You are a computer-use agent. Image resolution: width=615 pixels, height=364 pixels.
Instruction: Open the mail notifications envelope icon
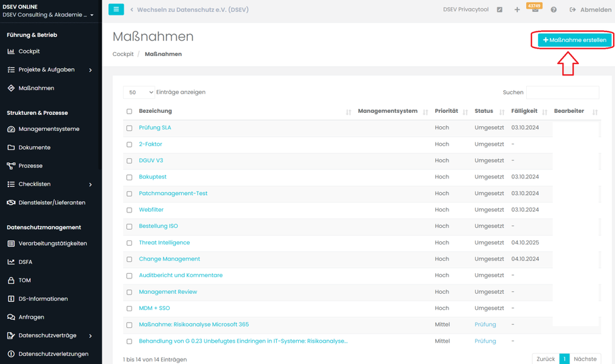[x=535, y=10]
